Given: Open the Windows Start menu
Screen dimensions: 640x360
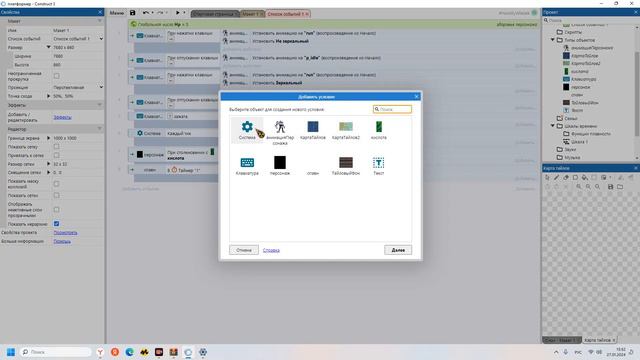Looking at the screenshot, I should pyautogui.click(x=11, y=352).
